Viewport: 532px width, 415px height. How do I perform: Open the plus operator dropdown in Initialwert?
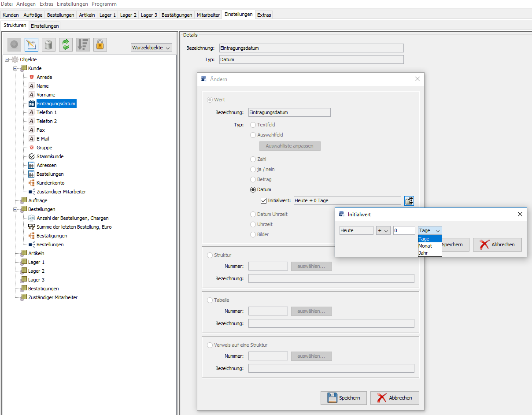click(383, 230)
